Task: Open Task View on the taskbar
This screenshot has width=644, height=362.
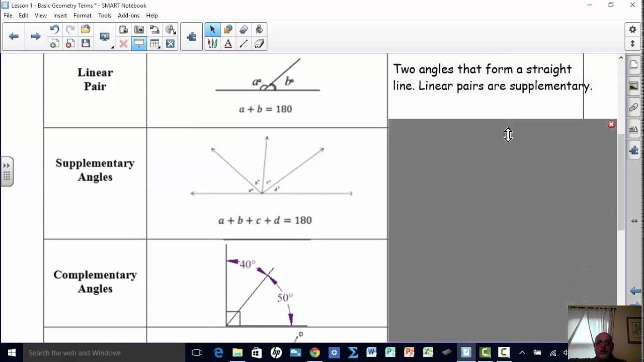Action: point(197,353)
